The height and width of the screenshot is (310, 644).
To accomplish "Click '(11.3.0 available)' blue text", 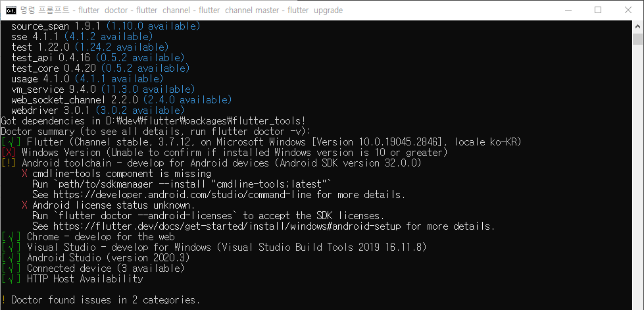I will 148,90.
